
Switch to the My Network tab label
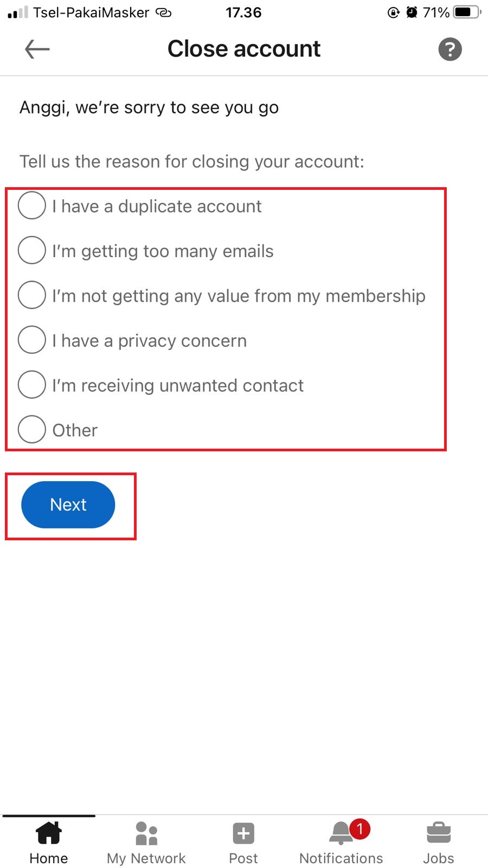[146, 858]
